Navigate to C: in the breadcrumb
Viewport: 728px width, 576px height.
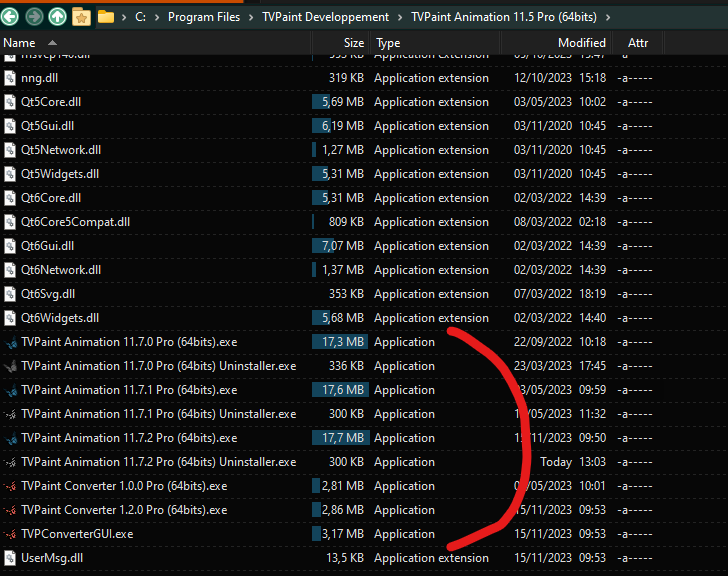click(140, 17)
